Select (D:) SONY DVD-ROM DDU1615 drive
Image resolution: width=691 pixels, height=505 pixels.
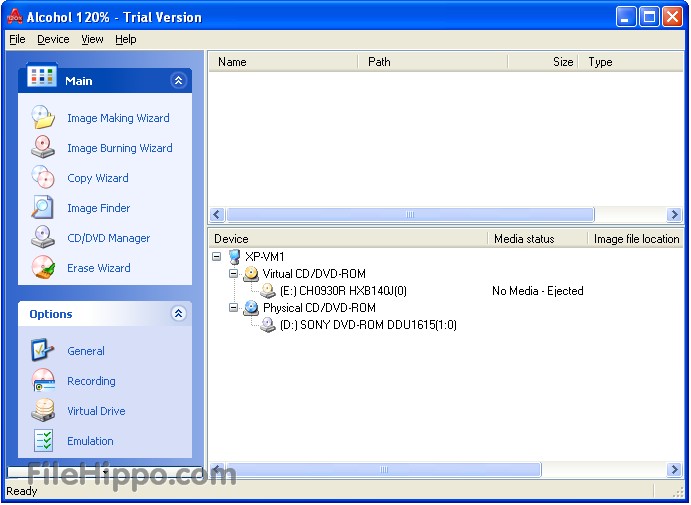pos(368,325)
